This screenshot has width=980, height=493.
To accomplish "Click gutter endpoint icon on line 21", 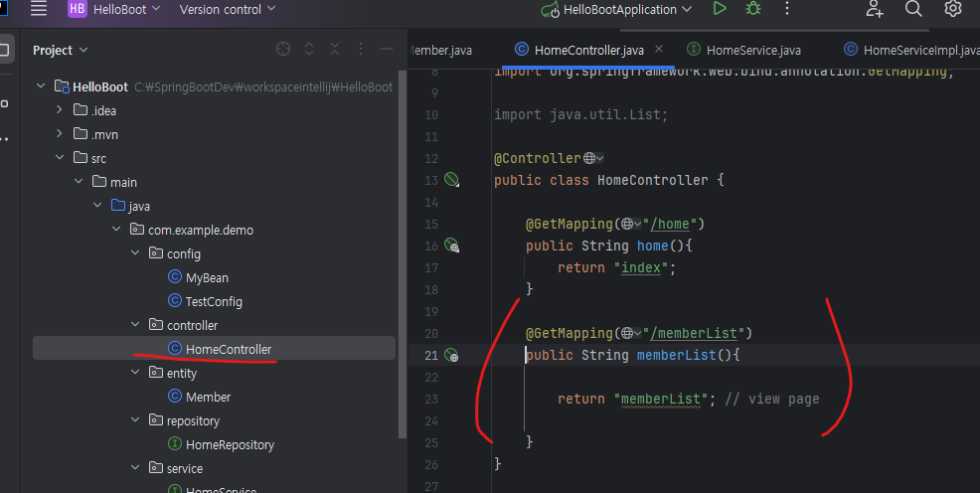I will (452, 355).
